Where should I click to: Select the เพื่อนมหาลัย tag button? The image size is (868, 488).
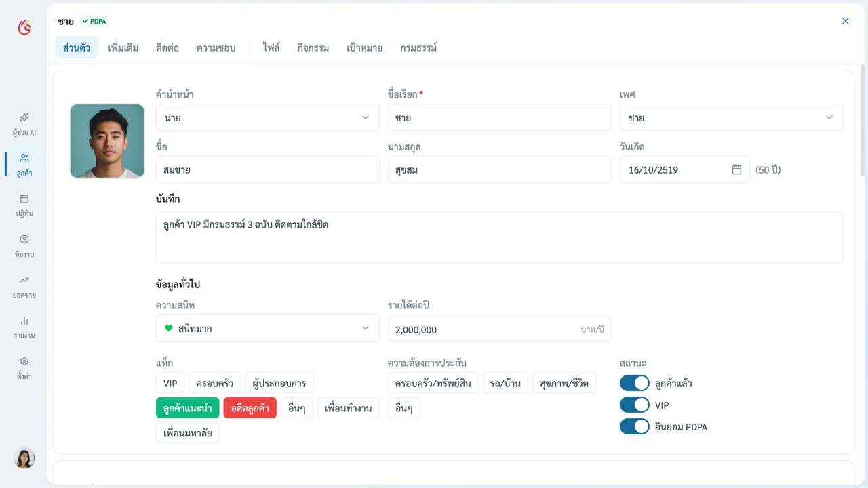(x=188, y=432)
